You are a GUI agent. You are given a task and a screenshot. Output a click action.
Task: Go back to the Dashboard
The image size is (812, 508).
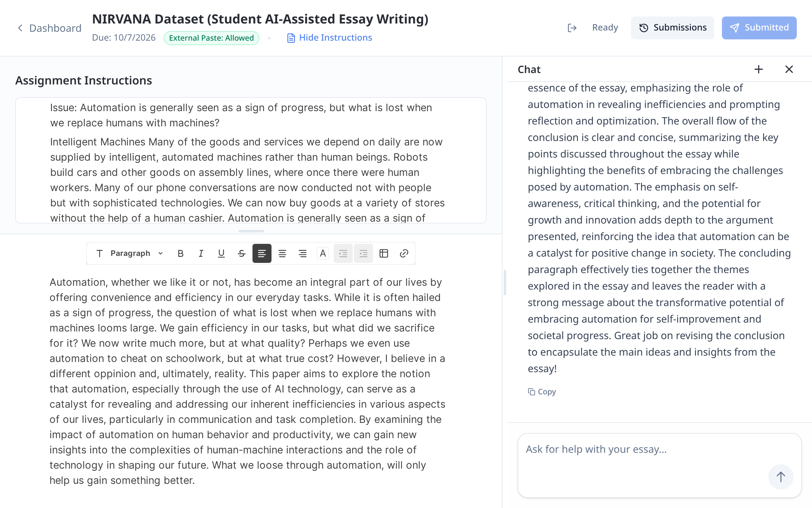49,28
